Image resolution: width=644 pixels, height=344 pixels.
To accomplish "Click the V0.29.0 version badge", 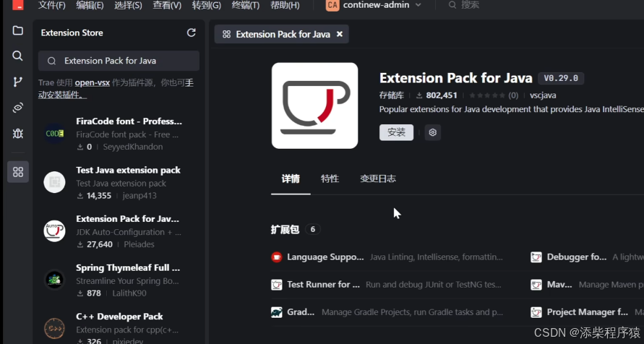I will pos(561,78).
